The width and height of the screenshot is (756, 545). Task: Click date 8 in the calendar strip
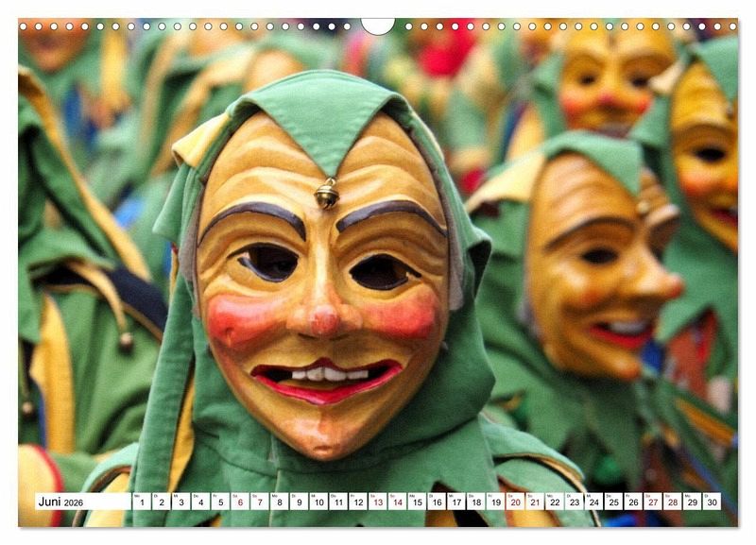click(280, 502)
